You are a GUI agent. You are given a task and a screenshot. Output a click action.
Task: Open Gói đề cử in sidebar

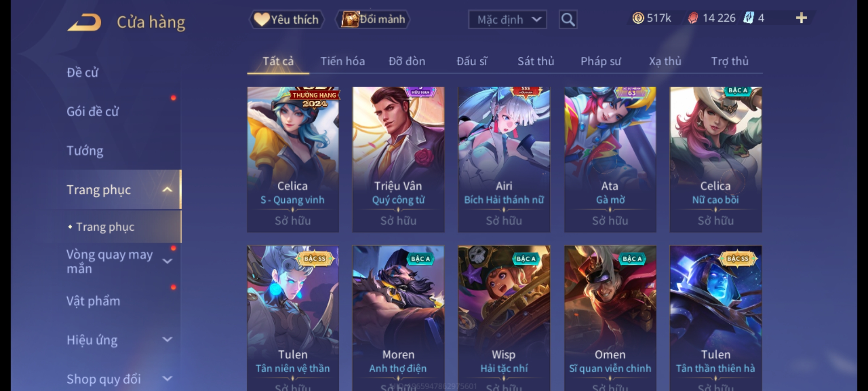click(93, 112)
